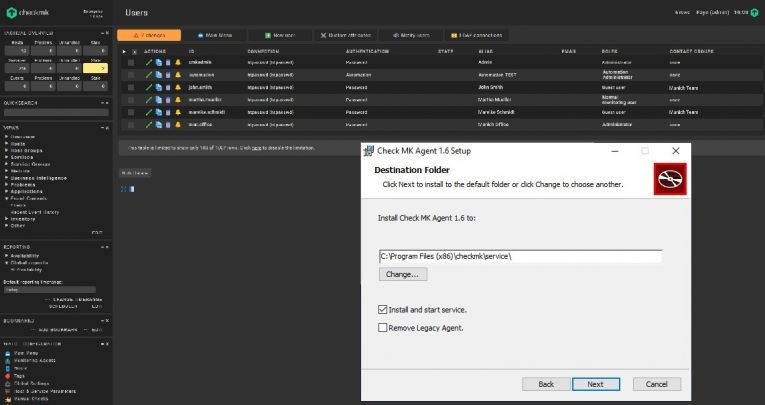Expand Business Intelligence in views
This screenshot has width=765, height=405.
[x=6, y=178]
